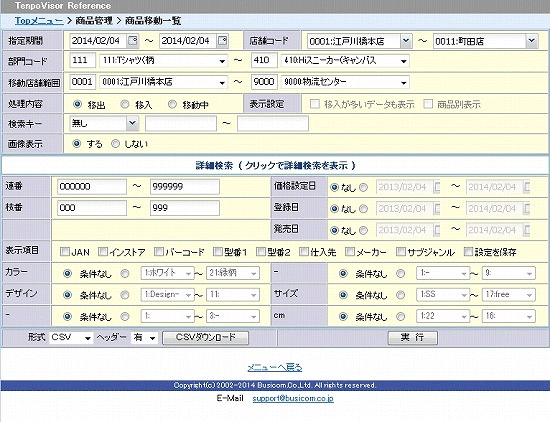The height and width of the screenshot is (422, 550).
Task: Click the 連番 start field 000000
Action: (x=92, y=187)
